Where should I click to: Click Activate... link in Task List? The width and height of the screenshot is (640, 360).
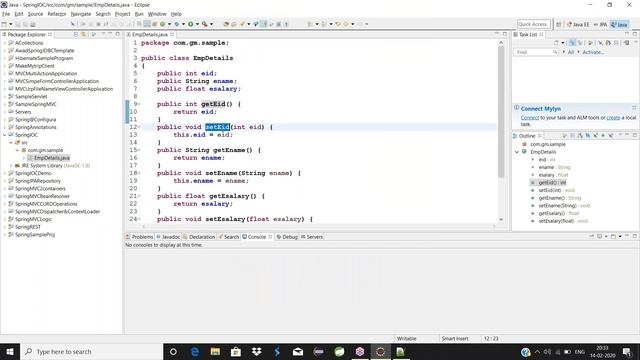[593, 52]
